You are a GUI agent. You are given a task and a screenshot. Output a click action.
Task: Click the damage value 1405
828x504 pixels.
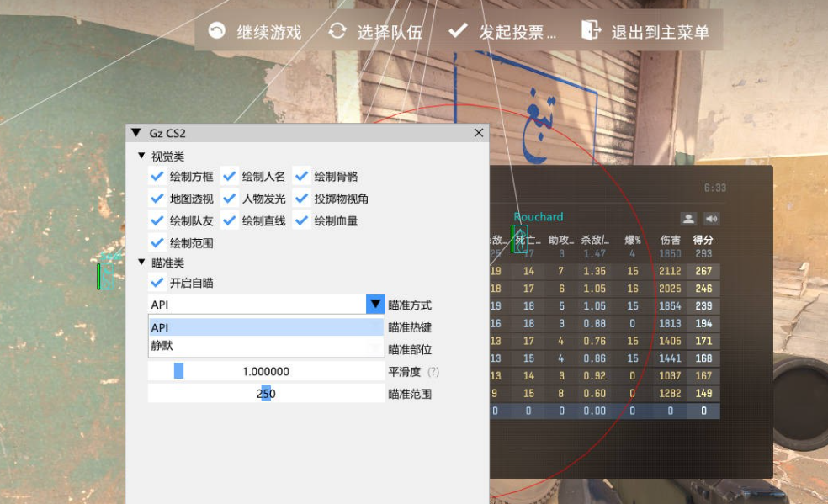click(670, 341)
